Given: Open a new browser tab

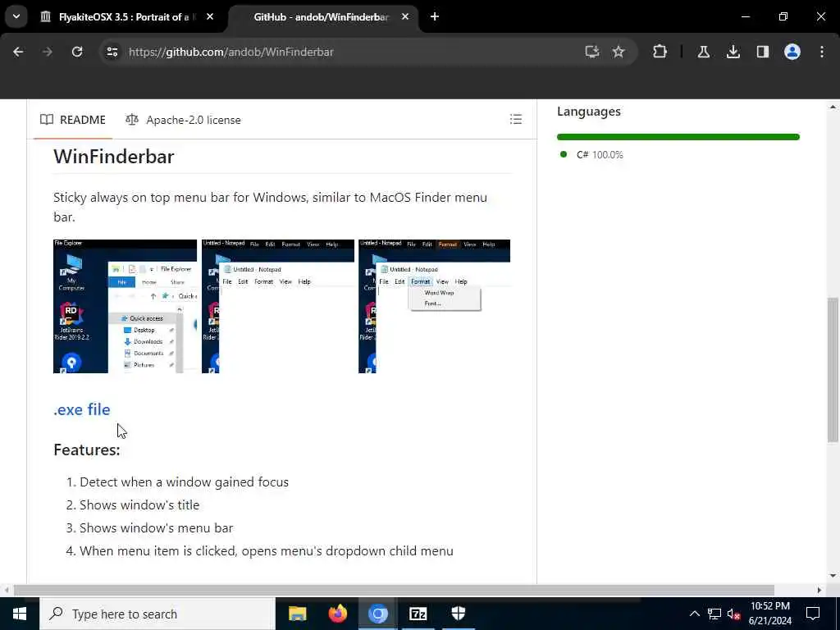Looking at the screenshot, I should 435,16.
